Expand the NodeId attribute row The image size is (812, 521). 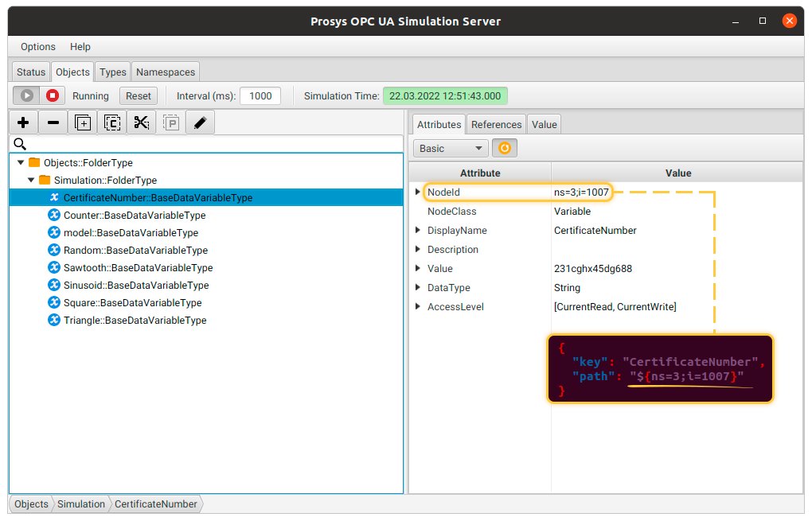point(417,192)
